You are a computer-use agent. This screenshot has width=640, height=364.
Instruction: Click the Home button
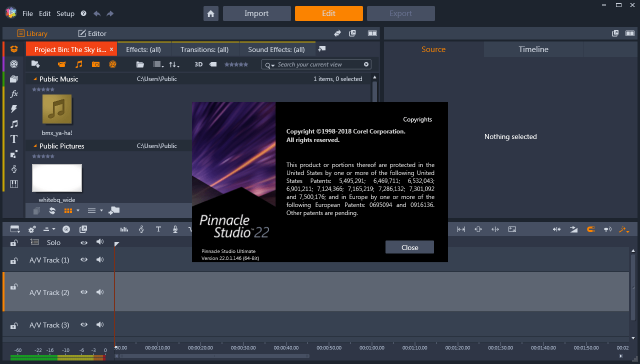(x=211, y=13)
